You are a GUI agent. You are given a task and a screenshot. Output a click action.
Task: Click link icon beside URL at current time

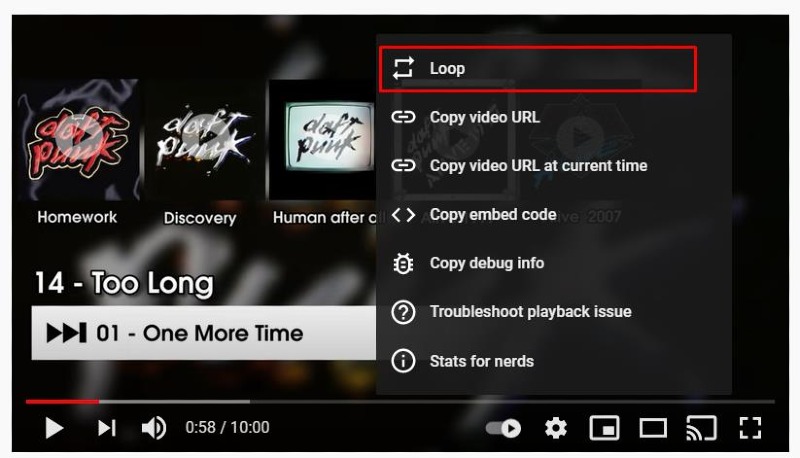click(x=403, y=166)
